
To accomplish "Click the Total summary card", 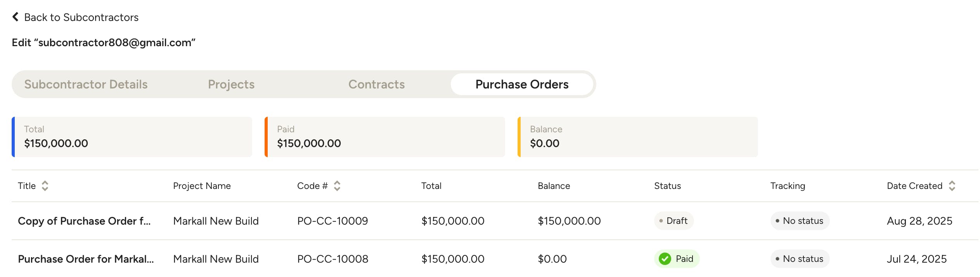I will pyautogui.click(x=132, y=137).
